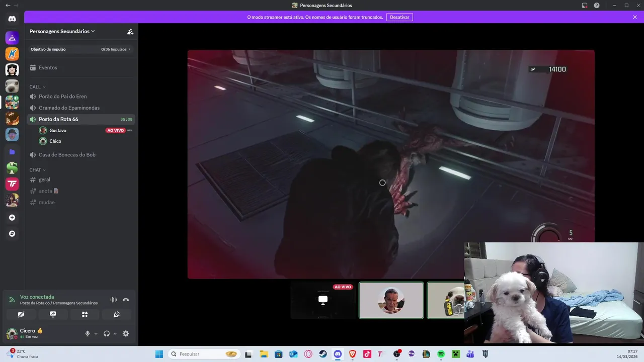The image size is (644, 362).
Task: Open Discord direct messages home icon
Action: click(12, 19)
